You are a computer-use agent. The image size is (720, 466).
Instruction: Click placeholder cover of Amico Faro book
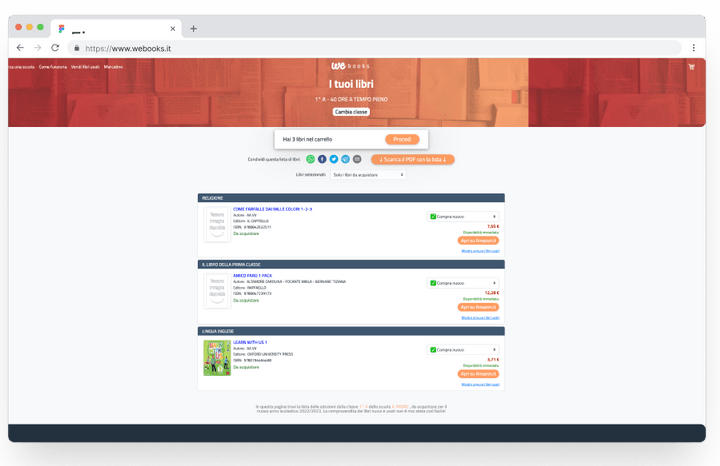217,291
